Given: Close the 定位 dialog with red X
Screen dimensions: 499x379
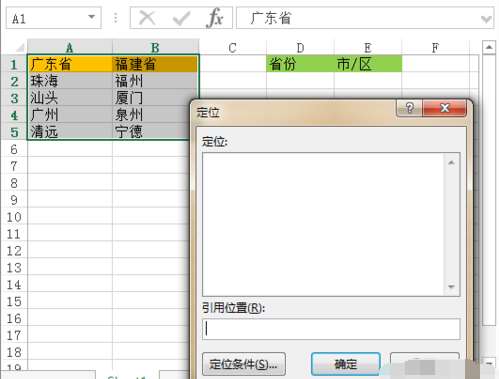Looking at the screenshot, I should [x=444, y=108].
